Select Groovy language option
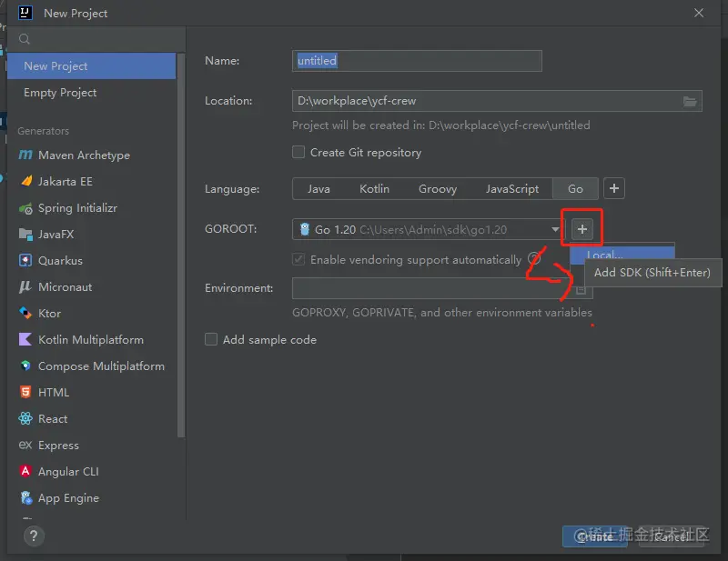Image resolution: width=728 pixels, height=561 pixels. (x=438, y=189)
